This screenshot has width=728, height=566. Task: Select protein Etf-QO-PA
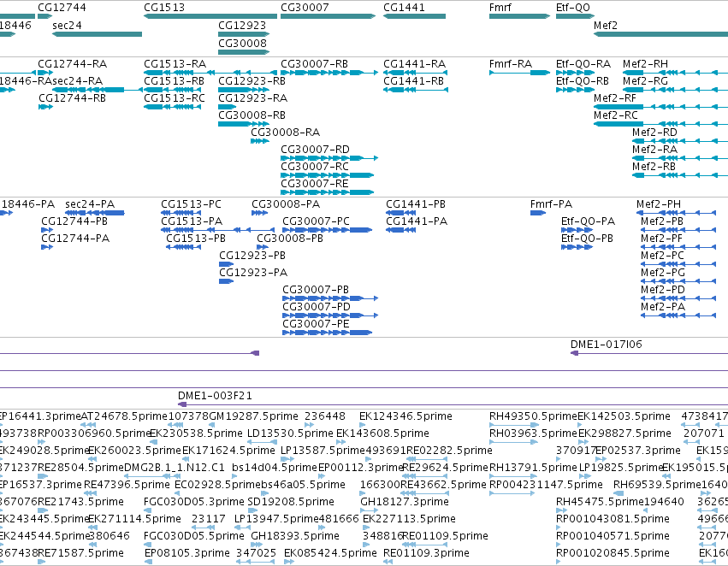point(589,221)
